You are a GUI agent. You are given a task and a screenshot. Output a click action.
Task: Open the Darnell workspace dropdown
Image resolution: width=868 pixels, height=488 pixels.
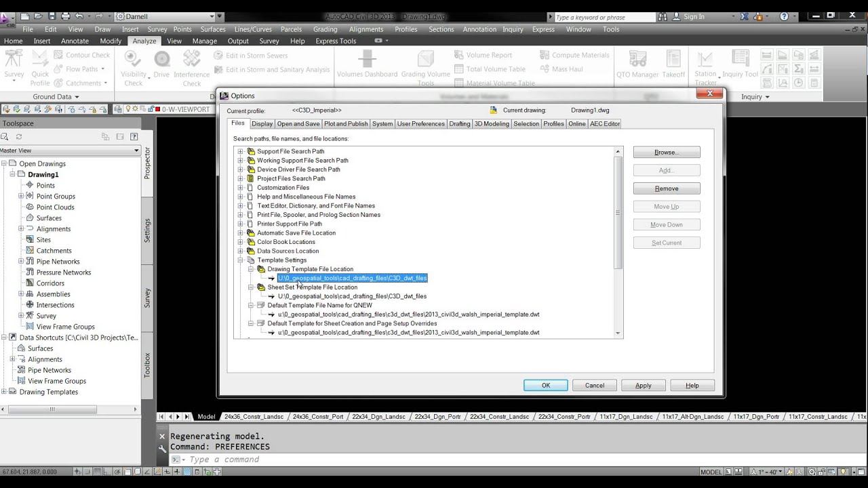pyautogui.click(x=211, y=16)
